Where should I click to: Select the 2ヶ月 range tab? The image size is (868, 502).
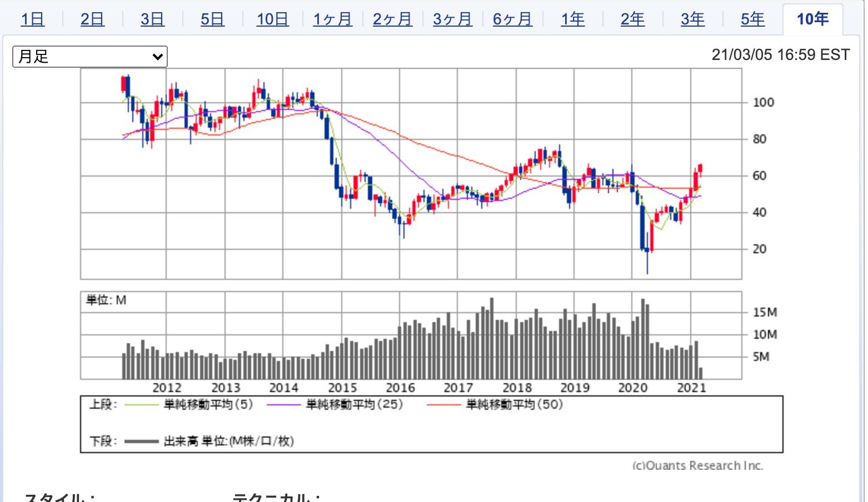coord(392,19)
